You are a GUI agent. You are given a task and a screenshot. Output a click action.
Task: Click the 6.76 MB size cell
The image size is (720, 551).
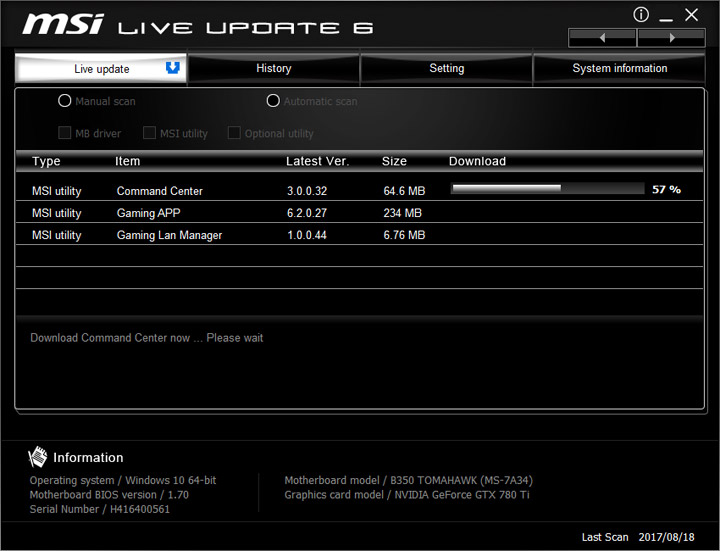404,235
